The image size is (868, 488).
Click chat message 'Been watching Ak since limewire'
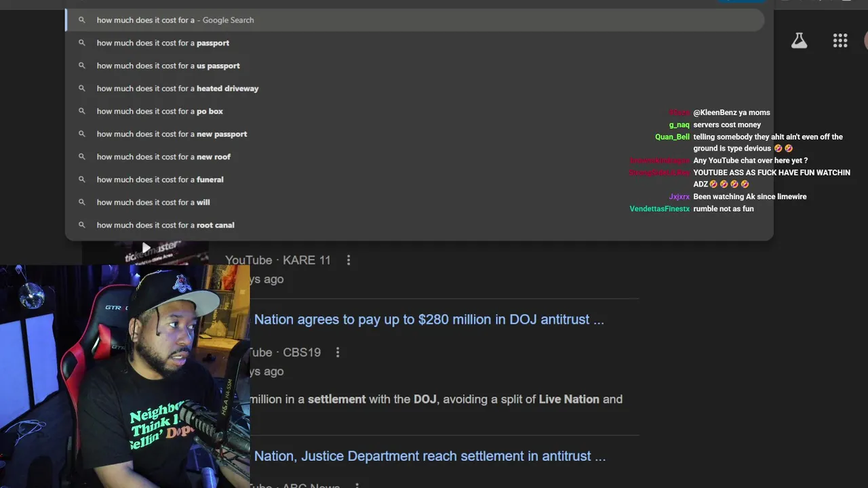750,197
